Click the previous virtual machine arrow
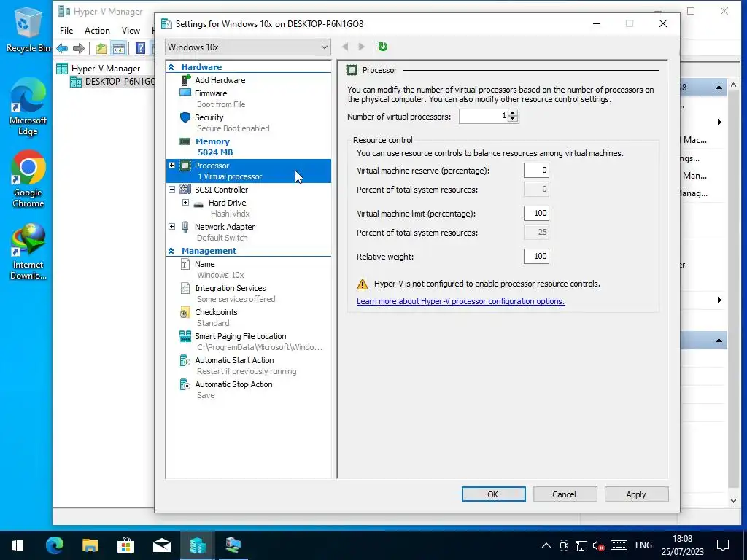The height and width of the screenshot is (560, 747). [345, 47]
